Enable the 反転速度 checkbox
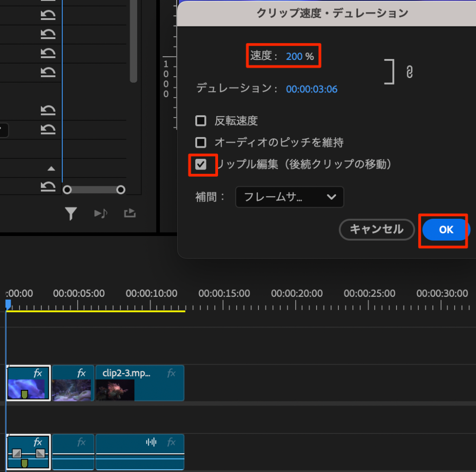This screenshot has width=476, height=472. tap(201, 121)
